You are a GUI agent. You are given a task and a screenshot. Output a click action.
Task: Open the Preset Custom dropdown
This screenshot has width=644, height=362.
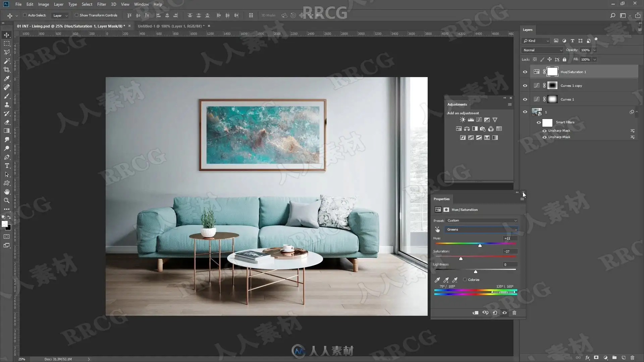482,221
